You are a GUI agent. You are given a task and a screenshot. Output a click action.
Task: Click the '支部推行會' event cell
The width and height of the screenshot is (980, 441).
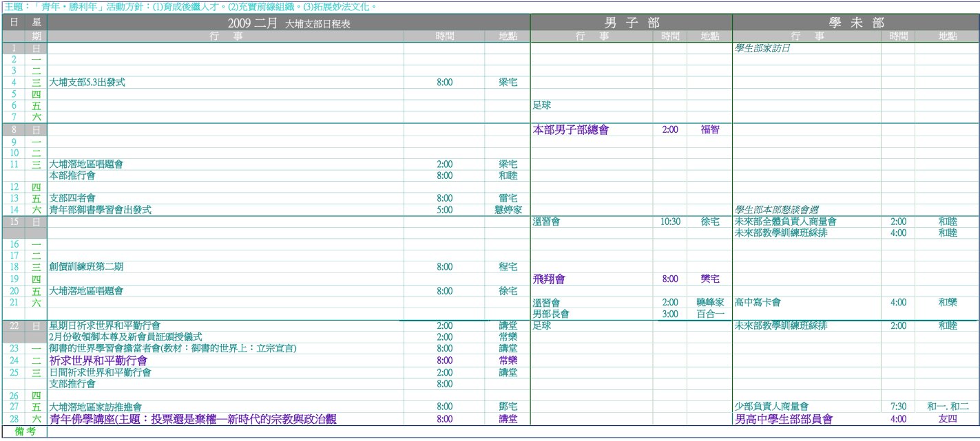point(72,383)
